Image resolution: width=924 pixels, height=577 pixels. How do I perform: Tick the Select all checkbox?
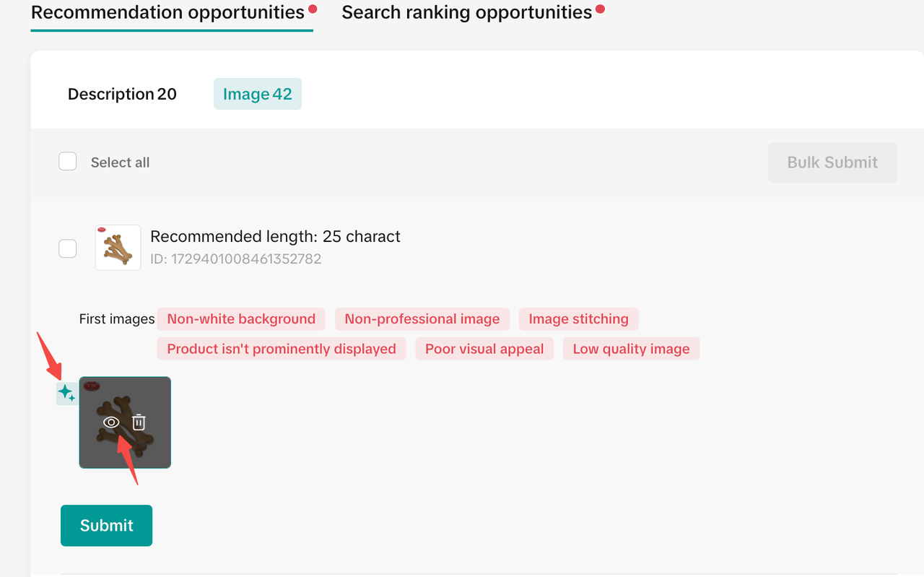[x=68, y=162]
